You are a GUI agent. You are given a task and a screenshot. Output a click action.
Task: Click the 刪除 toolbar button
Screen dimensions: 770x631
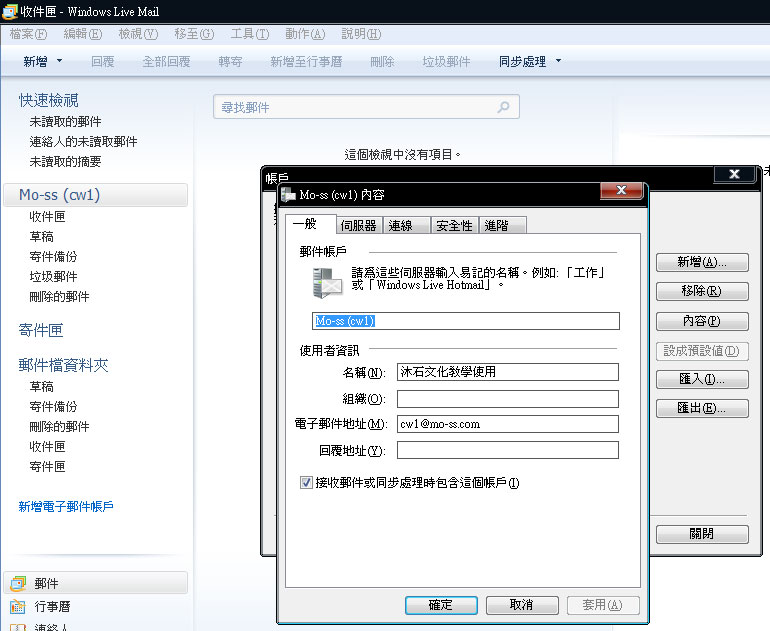382,61
